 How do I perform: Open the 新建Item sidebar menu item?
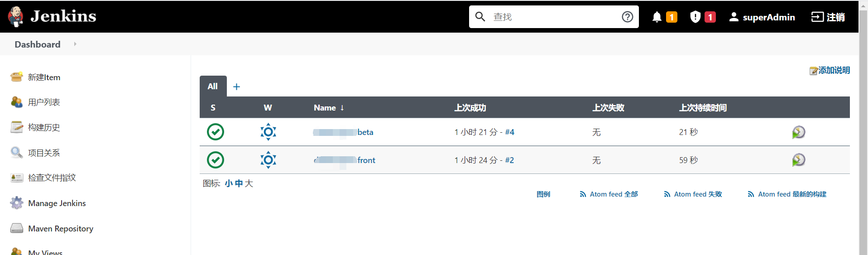(x=44, y=77)
